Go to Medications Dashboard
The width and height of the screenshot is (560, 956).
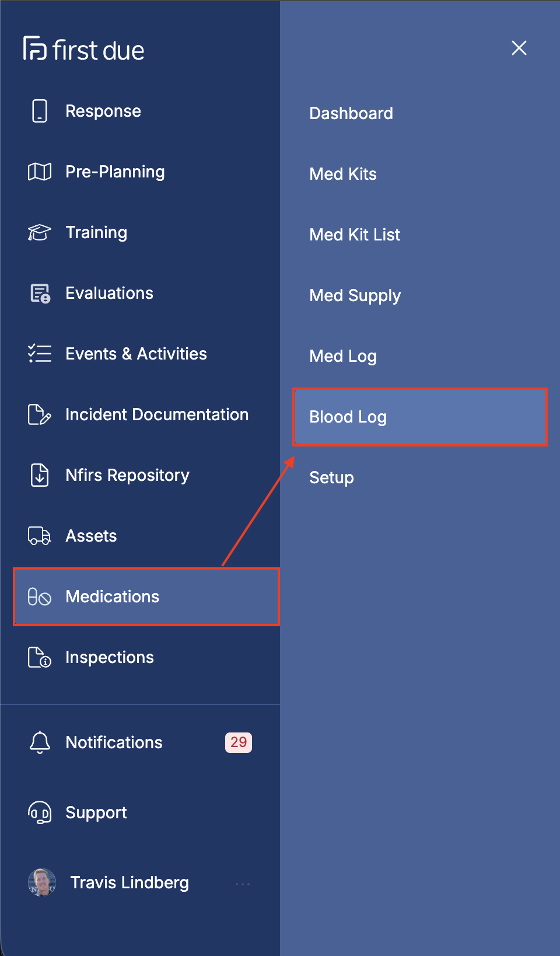point(351,113)
